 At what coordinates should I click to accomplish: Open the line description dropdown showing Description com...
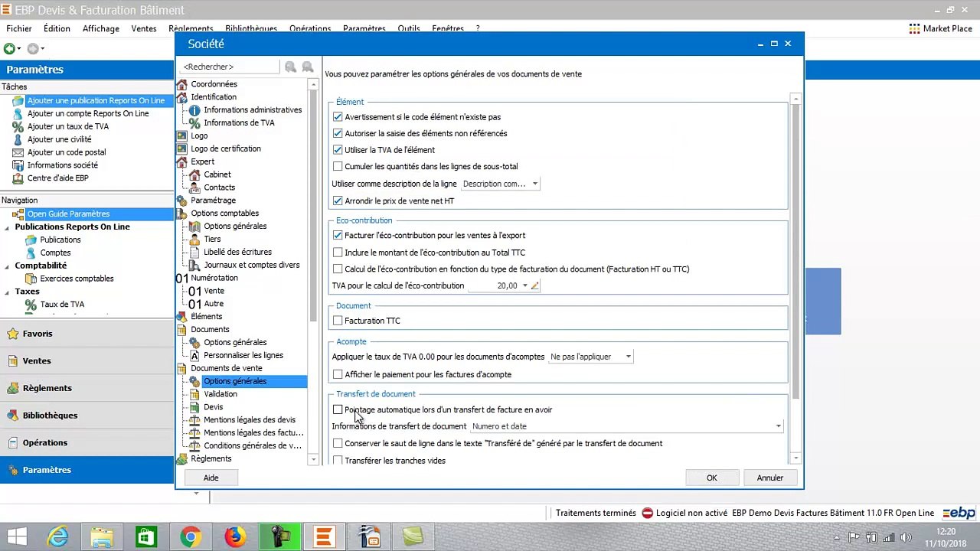click(500, 184)
